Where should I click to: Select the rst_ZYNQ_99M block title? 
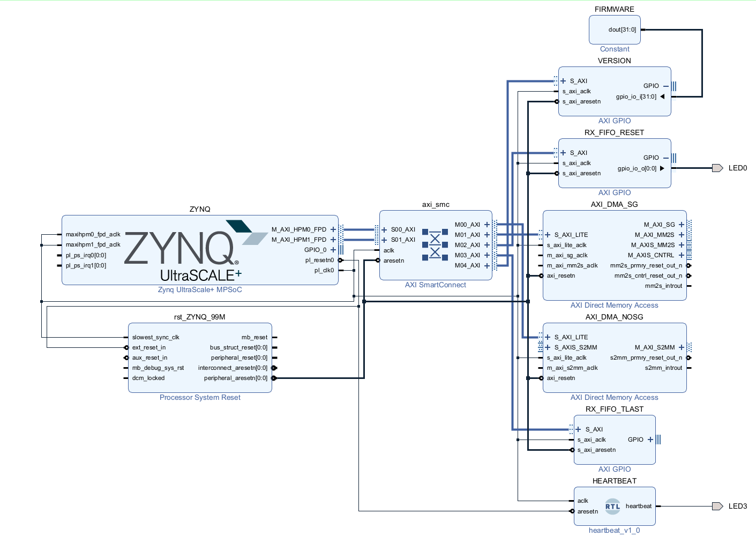[x=200, y=317]
